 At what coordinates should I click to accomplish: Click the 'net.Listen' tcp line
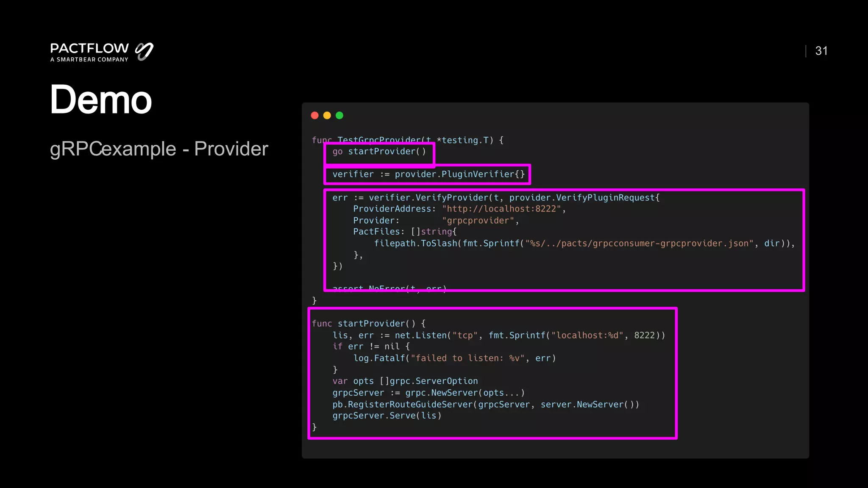pos(499,335)
